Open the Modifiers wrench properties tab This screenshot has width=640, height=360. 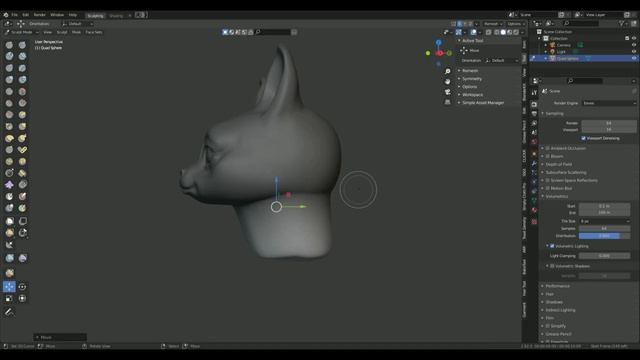534,163
